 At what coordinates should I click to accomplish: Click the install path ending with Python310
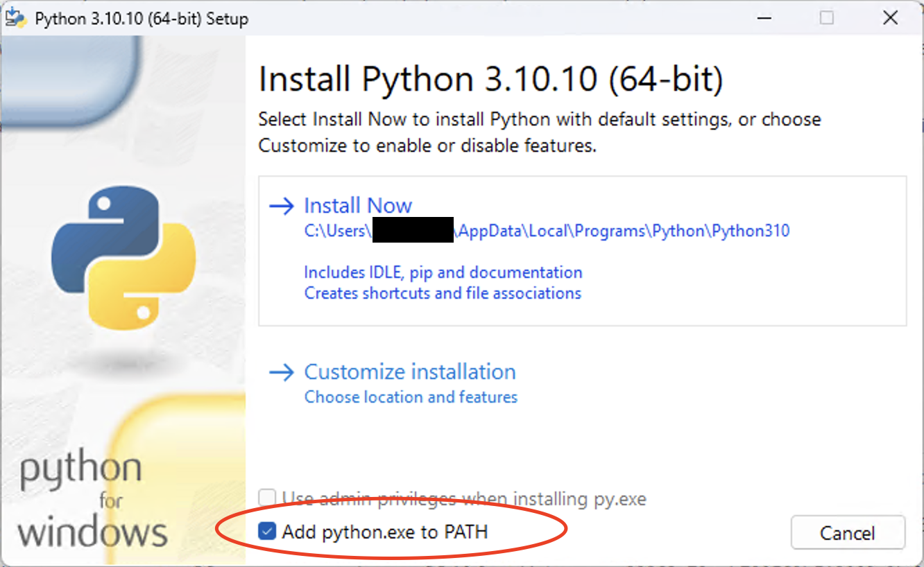pyautogui.click(x=547, y=231)
